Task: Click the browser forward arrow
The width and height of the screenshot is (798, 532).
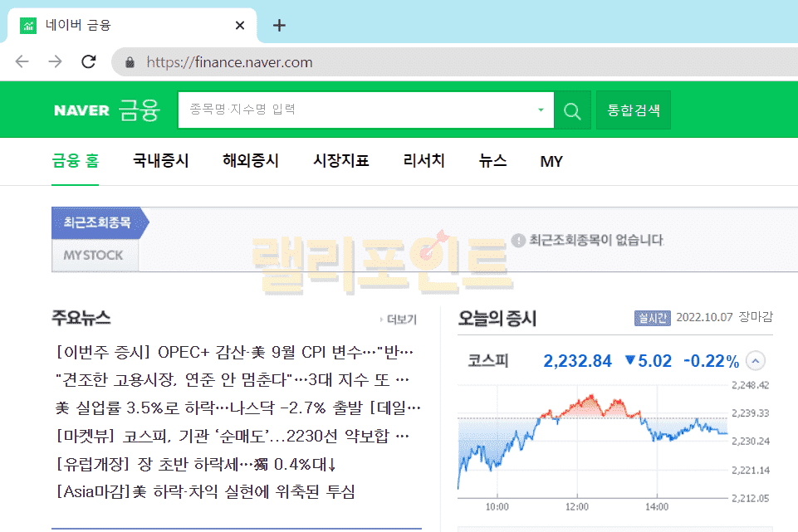Action: click(55, 61)
